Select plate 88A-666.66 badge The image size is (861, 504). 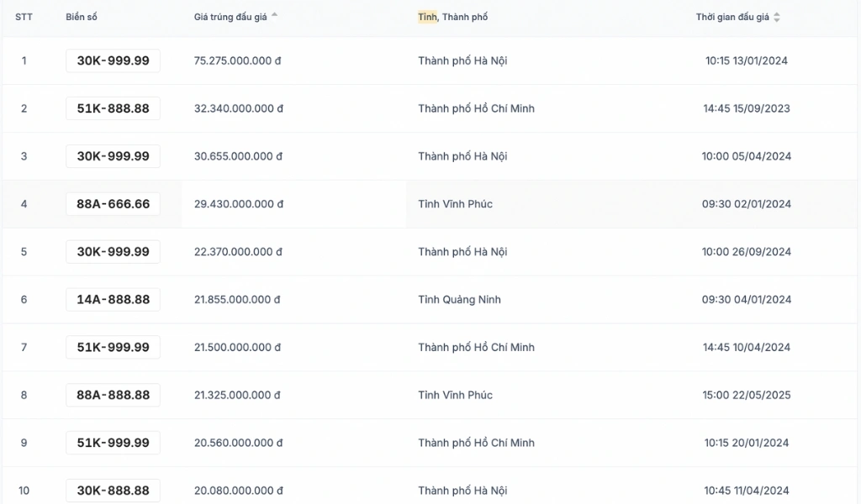point(114,204)
